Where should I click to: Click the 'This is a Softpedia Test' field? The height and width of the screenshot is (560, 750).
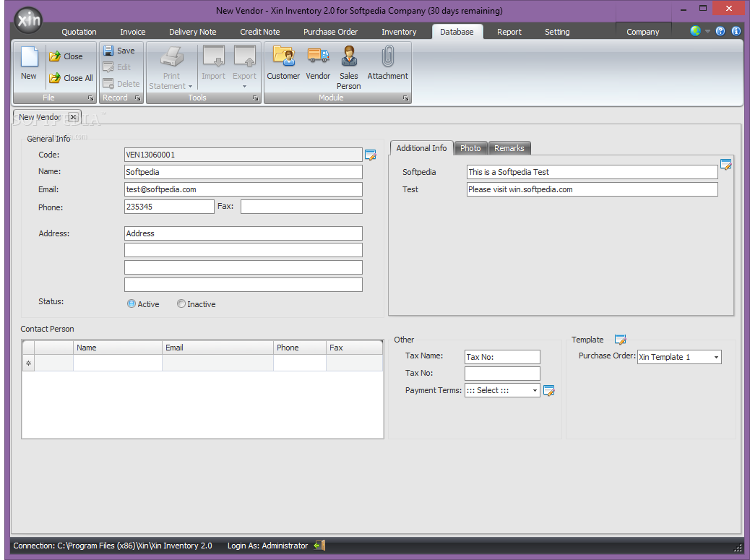point(592,172)
